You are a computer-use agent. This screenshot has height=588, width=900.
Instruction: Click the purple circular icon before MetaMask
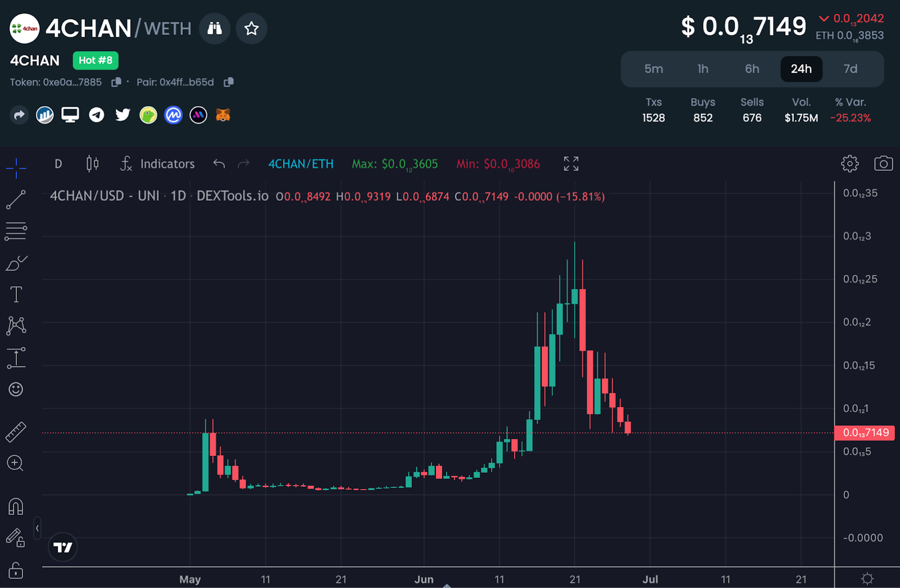198,115
